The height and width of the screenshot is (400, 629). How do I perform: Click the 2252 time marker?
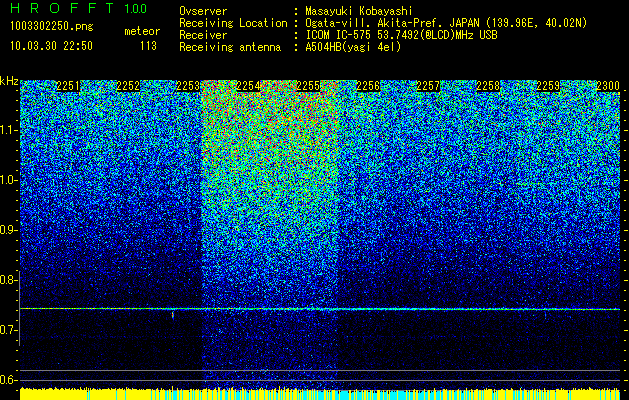128,86
